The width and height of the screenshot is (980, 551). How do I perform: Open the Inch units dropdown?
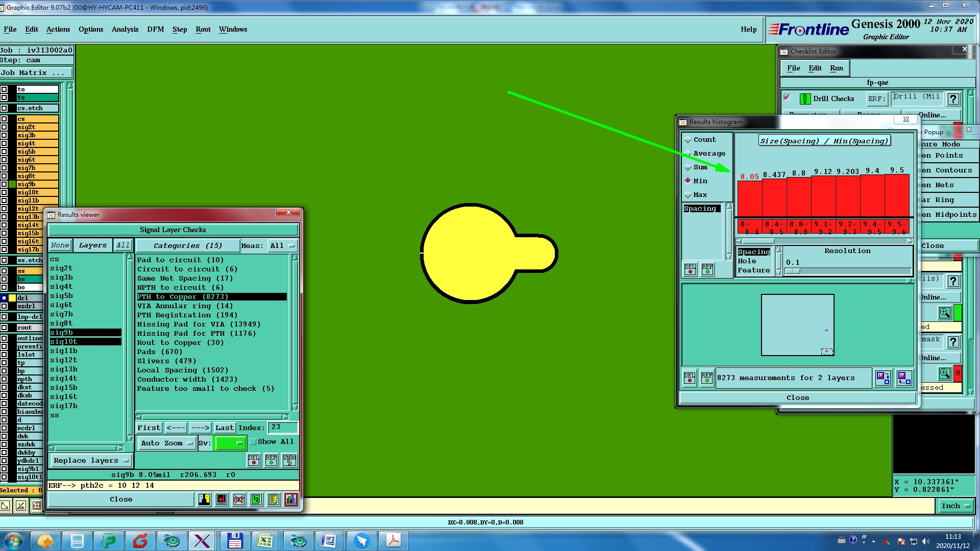tap(955, 506)
